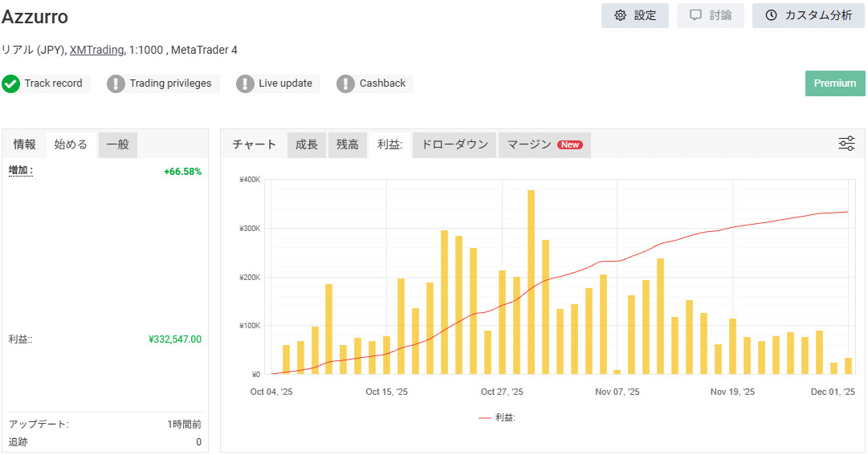The image size is (868, 455).
Task: Click the green Premium button
Action: [x=835, y=83]
